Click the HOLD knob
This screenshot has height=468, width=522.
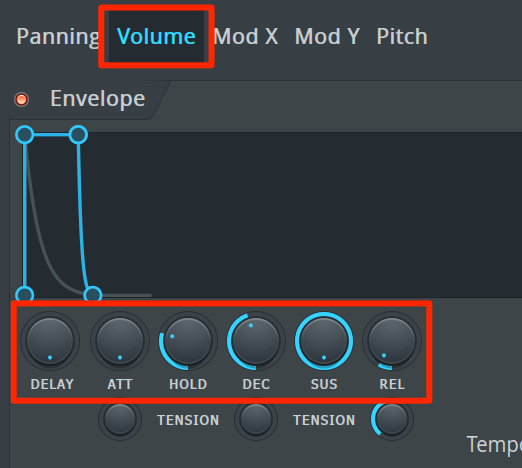(188, 341)
